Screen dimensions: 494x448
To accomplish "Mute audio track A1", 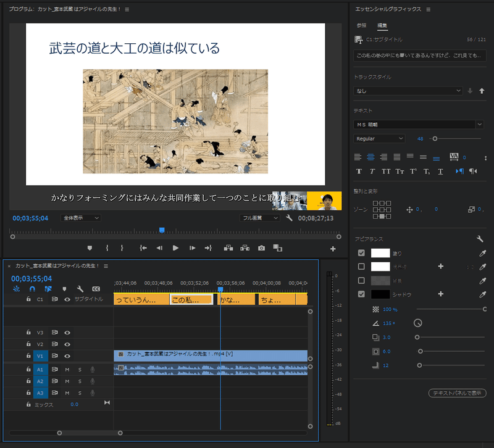I will coord(67,369).
